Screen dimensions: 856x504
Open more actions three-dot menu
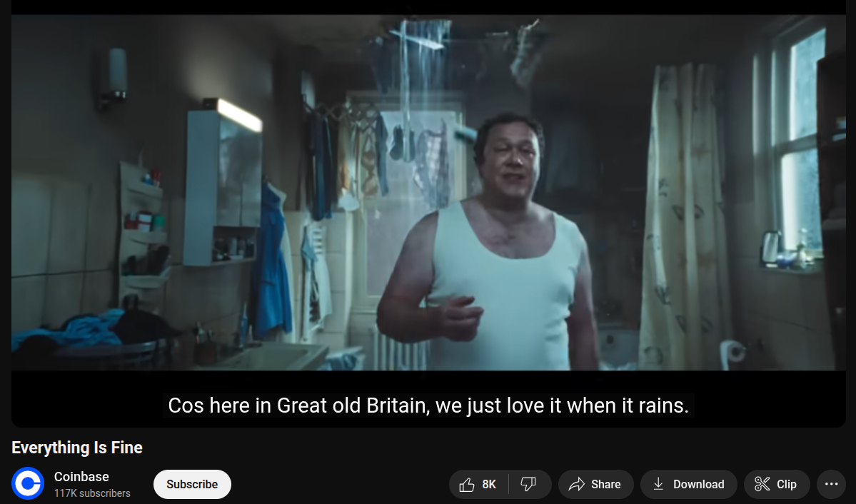(x=832, y=484)
